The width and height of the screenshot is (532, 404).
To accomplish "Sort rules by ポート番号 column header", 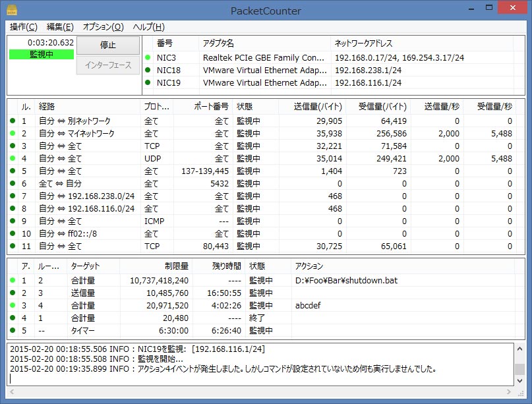I will point(203,107).
